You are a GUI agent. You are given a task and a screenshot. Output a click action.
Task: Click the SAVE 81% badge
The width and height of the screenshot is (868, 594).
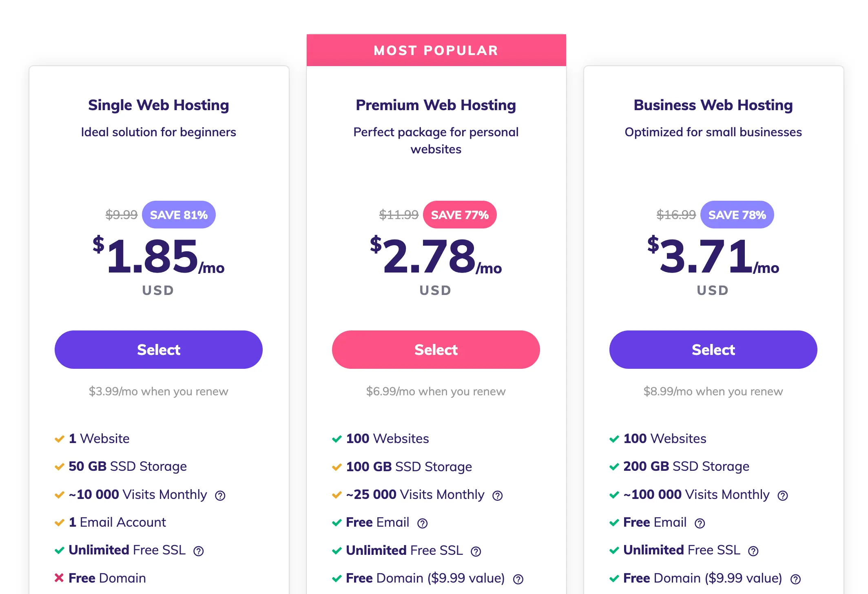pyautogui.click(x=179, y=215)
